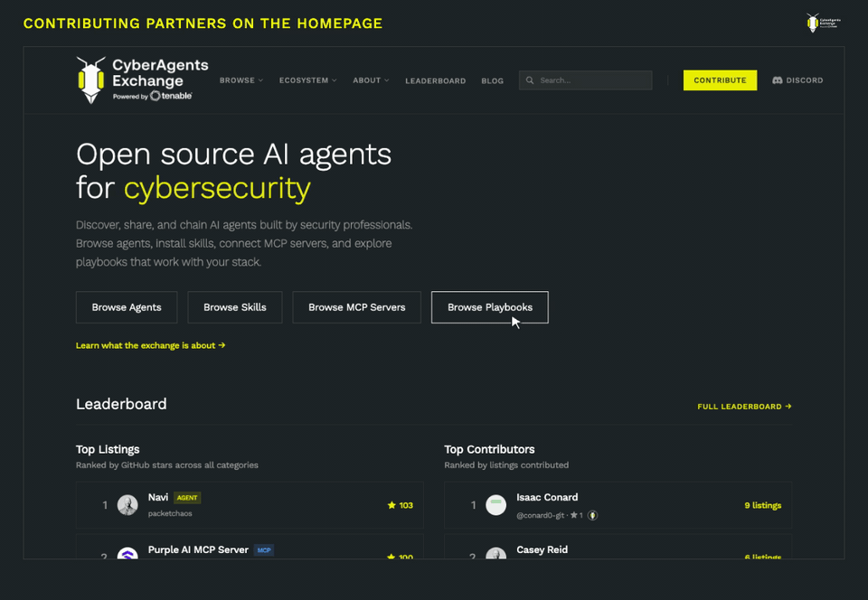This screenshot has width=868, height=600.
Task: Click the Powered by tenable logo
Action: (152, 96)
